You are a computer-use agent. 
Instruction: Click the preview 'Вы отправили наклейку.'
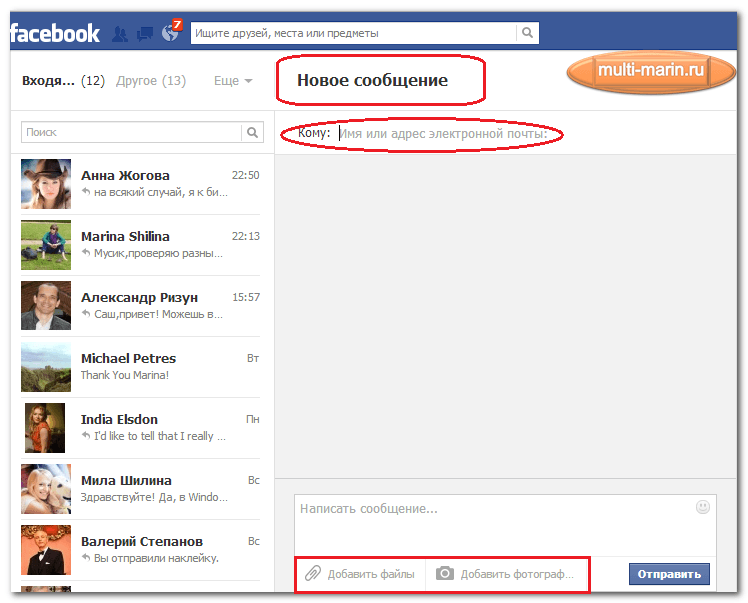click(156, 558)
